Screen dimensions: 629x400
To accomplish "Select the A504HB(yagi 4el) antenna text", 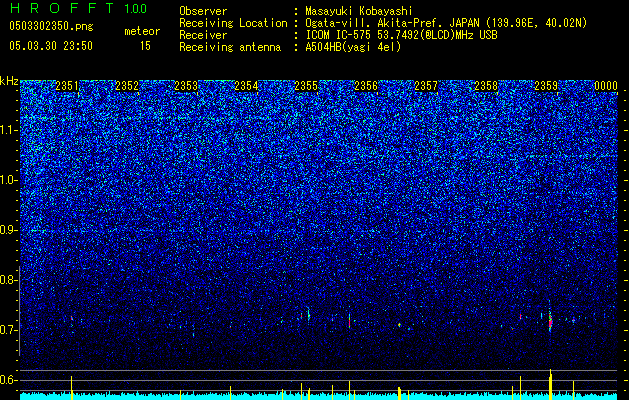I will click(353, 47).
